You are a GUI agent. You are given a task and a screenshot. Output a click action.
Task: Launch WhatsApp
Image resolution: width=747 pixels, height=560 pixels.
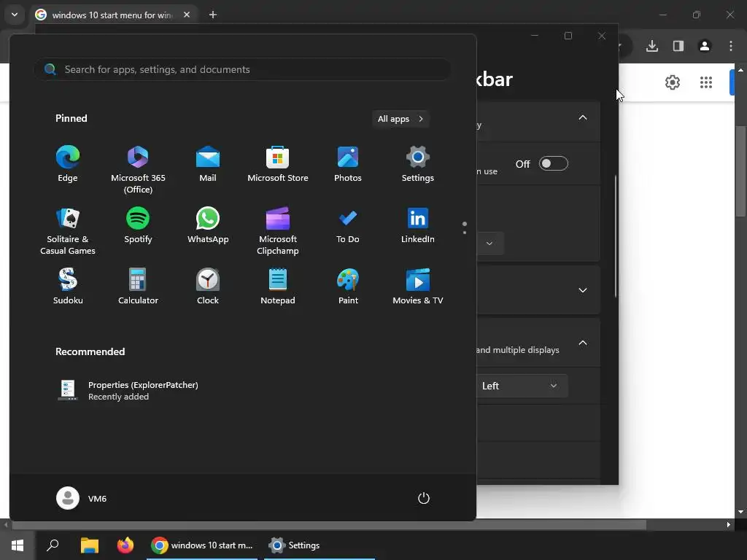tap(208, 226)
